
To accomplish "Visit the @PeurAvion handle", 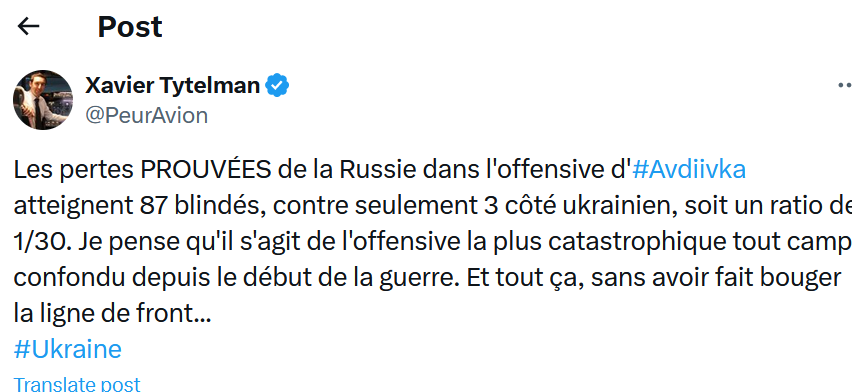I will [x=147, y=115].
